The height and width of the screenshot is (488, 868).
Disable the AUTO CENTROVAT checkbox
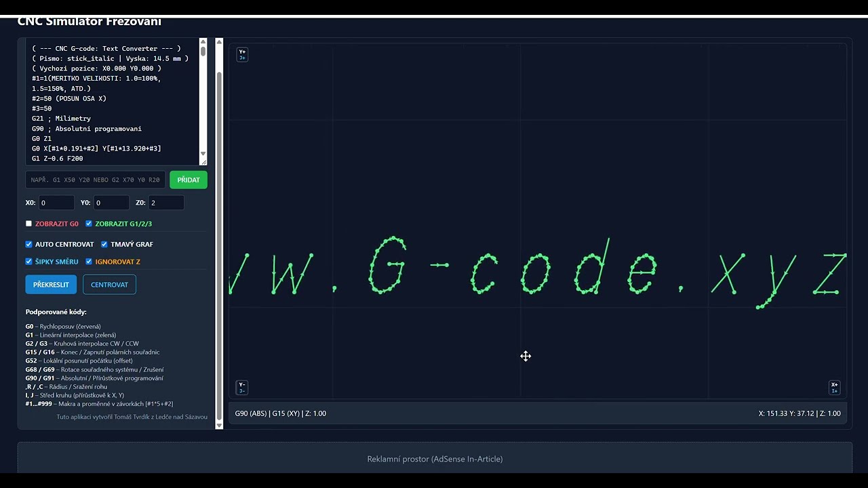click(x=29, y=244)
